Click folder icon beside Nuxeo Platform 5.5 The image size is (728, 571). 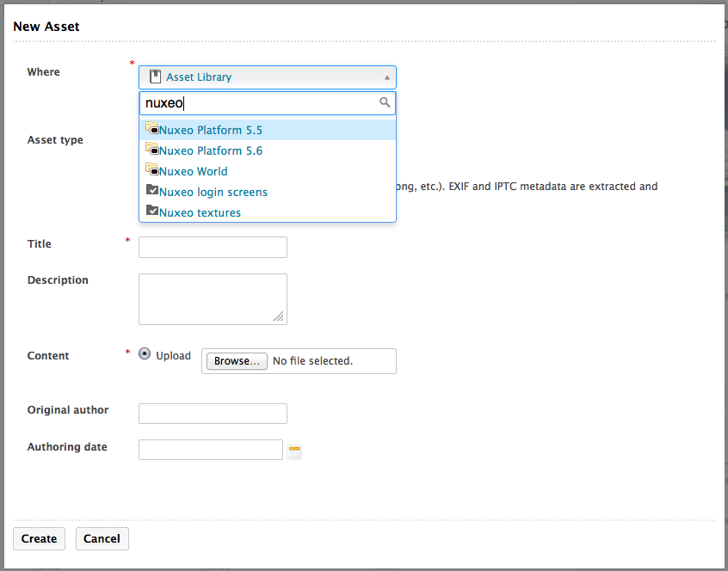(152, 128)
